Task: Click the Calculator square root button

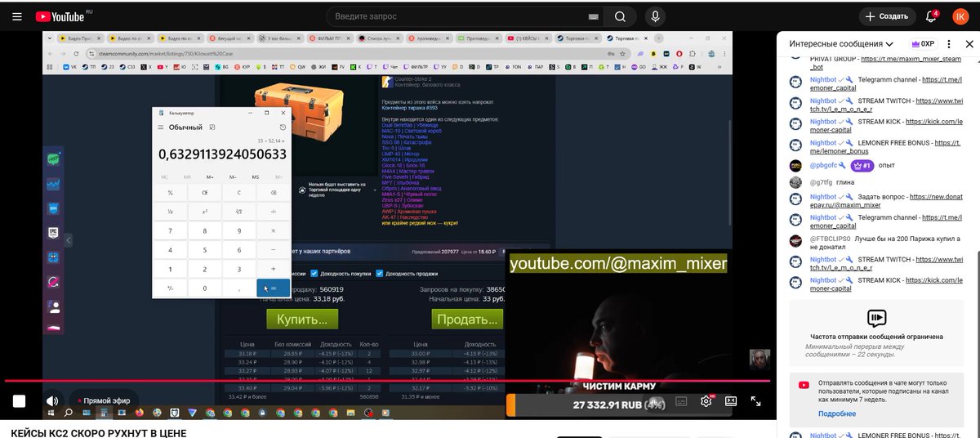Action: [x=238, y=212]
